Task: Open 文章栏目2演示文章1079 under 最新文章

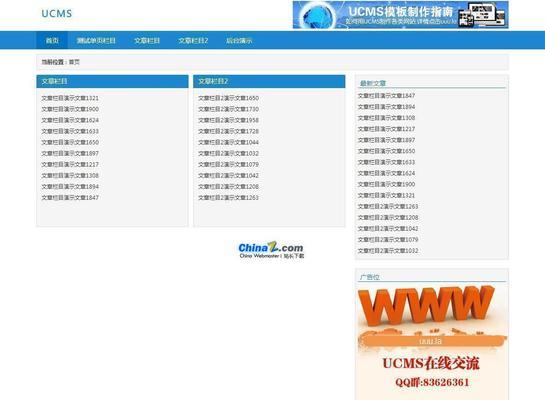Action: tap(388, 240)
